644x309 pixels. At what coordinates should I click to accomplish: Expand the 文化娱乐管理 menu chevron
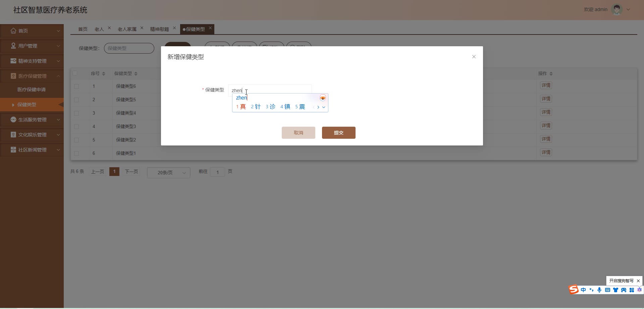click(x=58, y=135)
